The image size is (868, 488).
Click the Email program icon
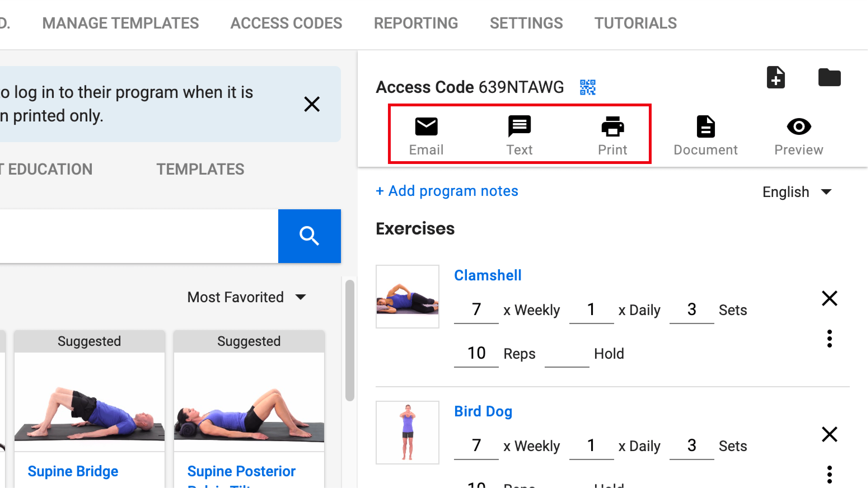(426, 127)
